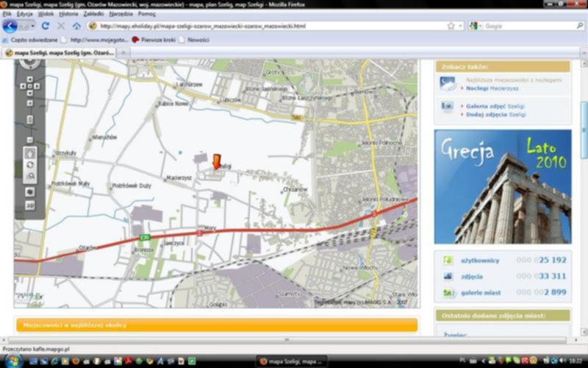Image resolution: width=588 pixels, height=368 pixels.
Task: Open the Noclegi Macierzysz link
Action: tap(492, 88)
